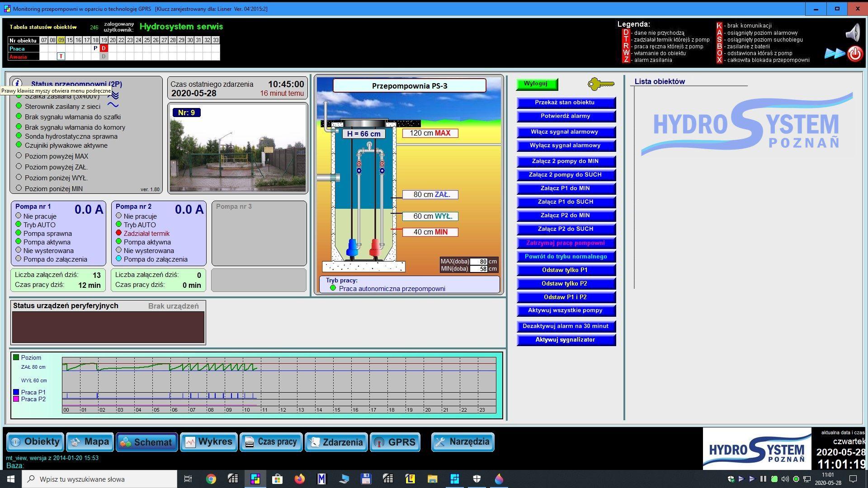Open the Obiekty tab
The image size is (868, 488).
pos(35,442)
